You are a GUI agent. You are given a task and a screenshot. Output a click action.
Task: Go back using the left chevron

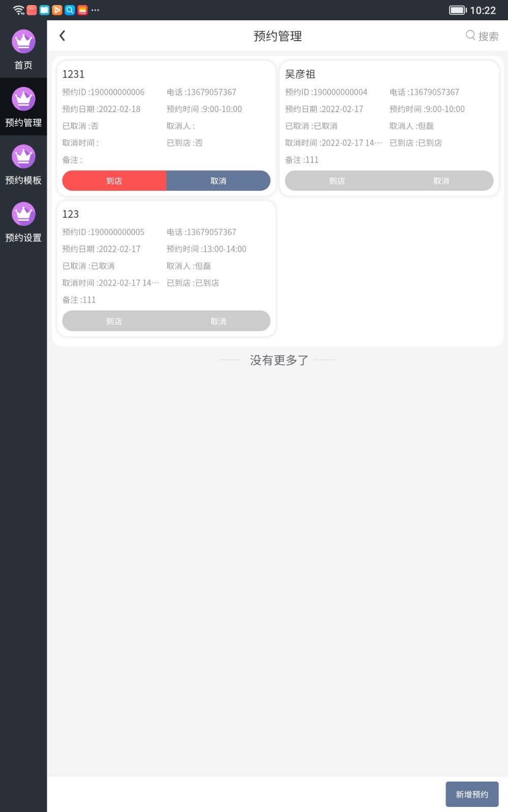(x=62, y=36)
